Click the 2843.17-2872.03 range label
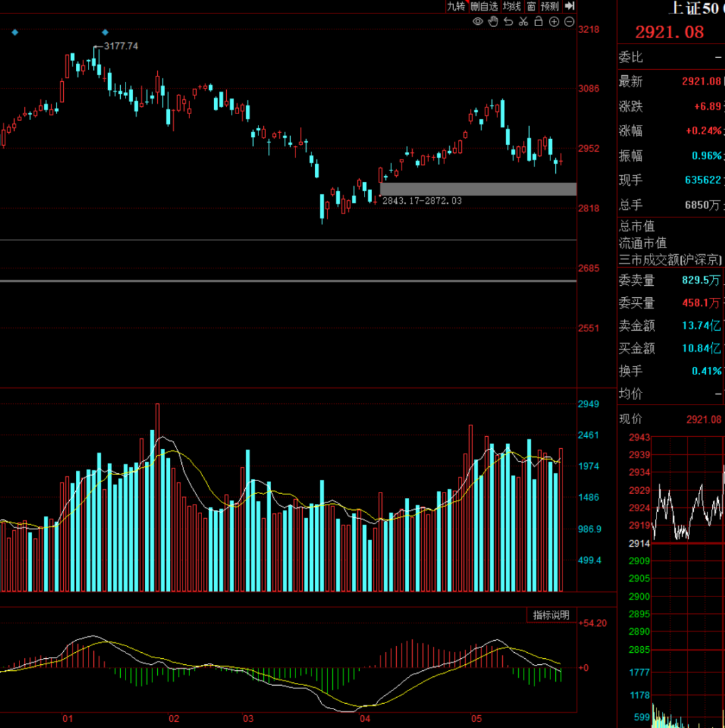 [x=422, y=201]
